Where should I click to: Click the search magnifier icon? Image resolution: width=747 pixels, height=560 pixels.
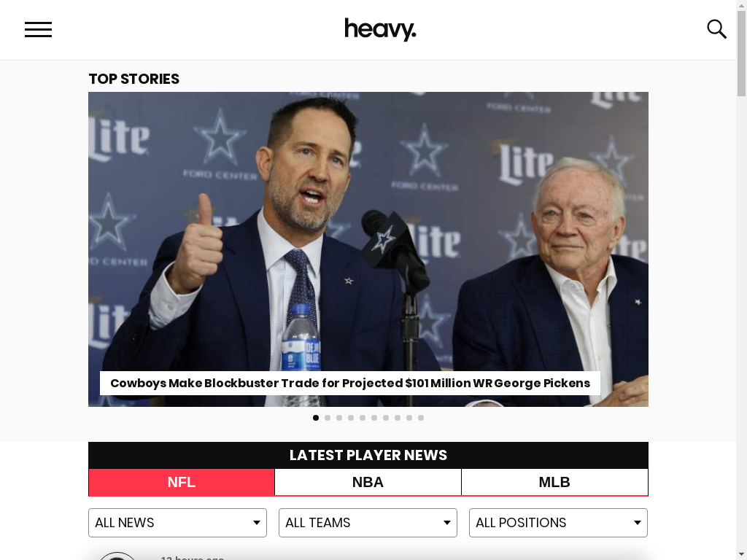coord(716,29)
